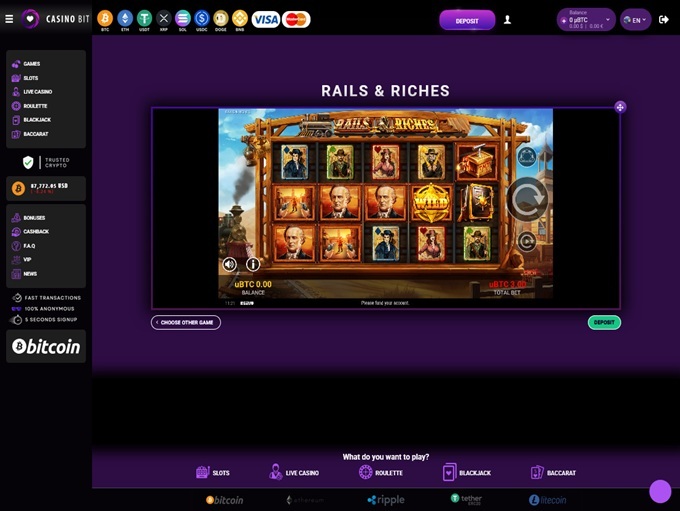The width and height of the screenshot is (680, 511).
Task: Click the user profile icon
Action: point(507,19)
